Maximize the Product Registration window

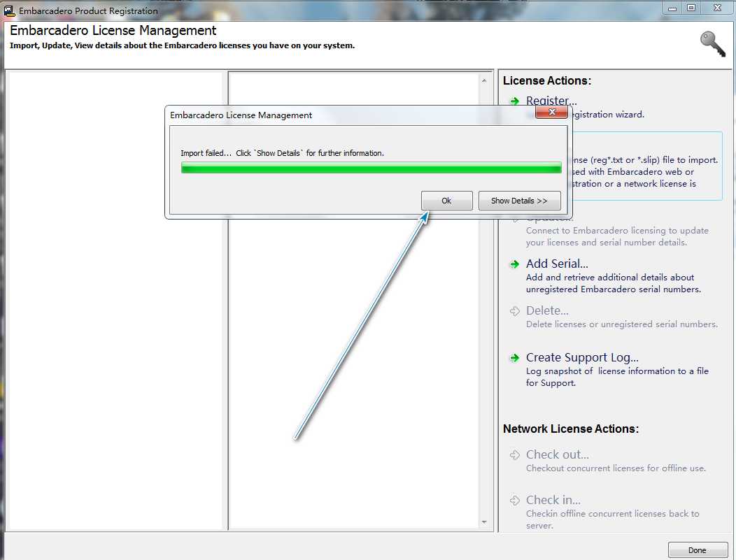click(x=691, y=8)
